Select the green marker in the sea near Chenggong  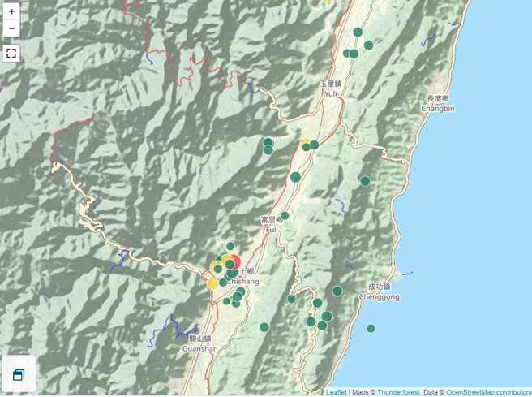(x=371, y=329)
